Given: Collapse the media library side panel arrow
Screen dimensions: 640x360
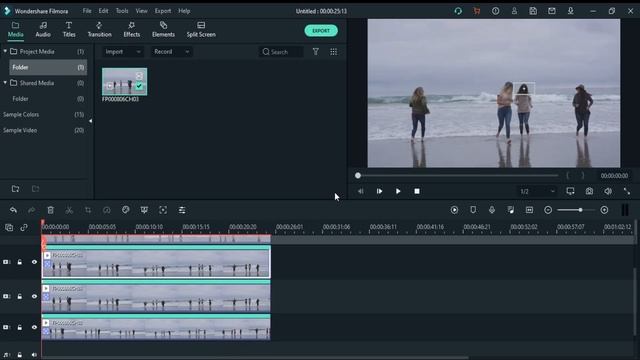Looking at the screenshot, I should click(90, 121).
